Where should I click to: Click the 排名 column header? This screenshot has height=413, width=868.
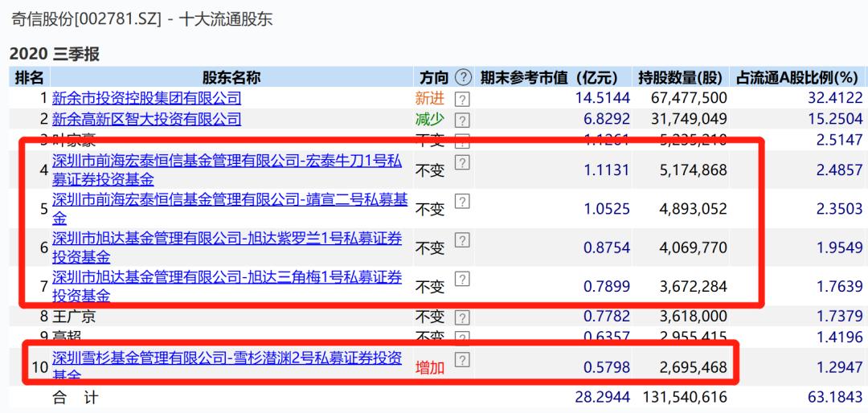tap(29, 77)
